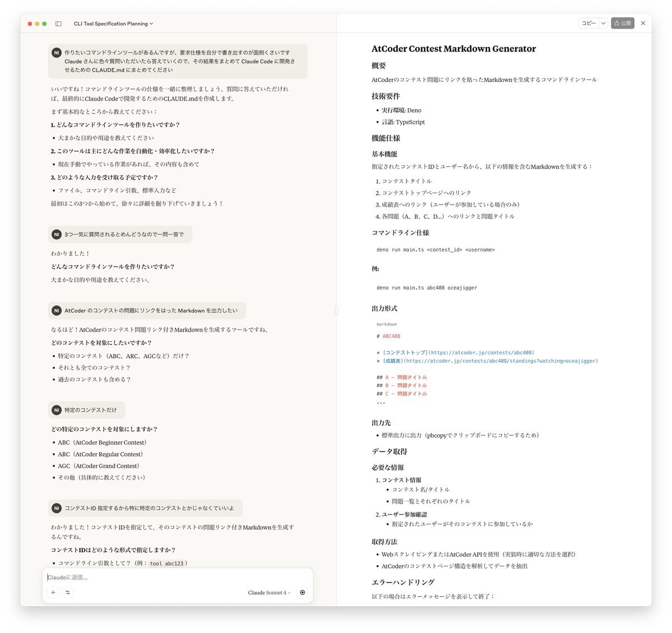This screenshot has height=633, width=672.
Task: Click NI avatar beside AtCoder のコンテストの問題 message
Action: (x=57, y=310)
